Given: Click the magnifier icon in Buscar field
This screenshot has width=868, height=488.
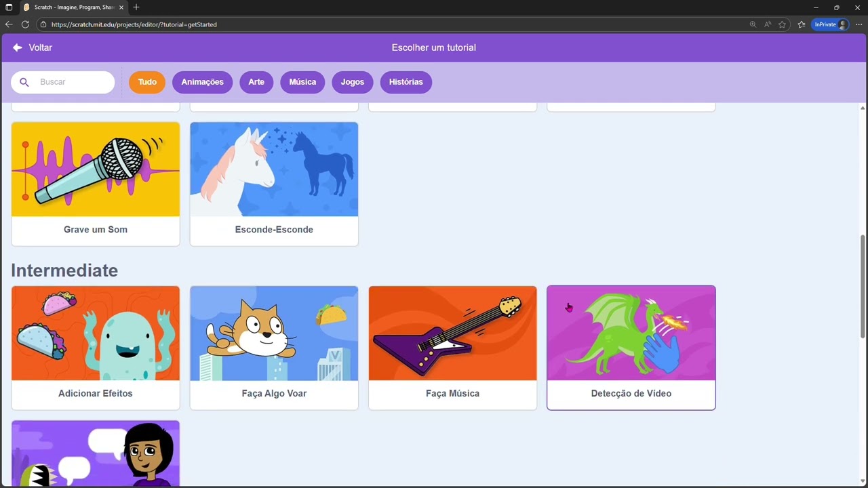Looking at the screenshot, I should 24,82.
